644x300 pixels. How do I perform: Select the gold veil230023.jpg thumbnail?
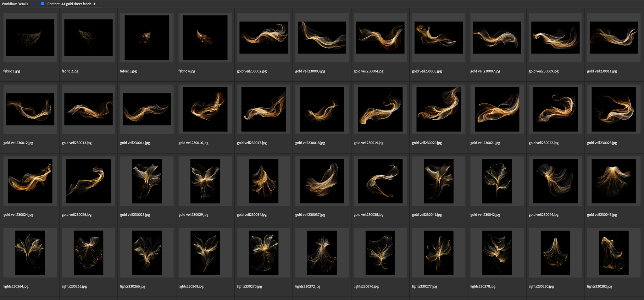pos(614,109)
